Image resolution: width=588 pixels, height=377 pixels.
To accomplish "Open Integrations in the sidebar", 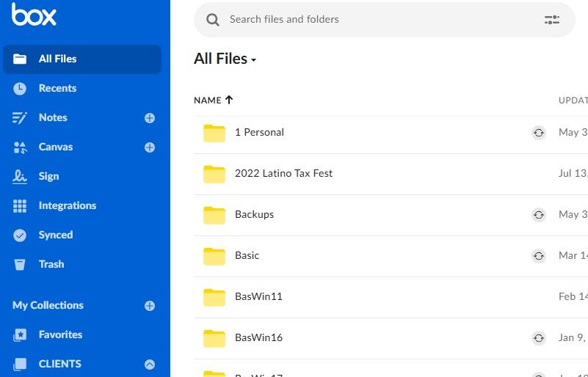I will coord(67,205).
